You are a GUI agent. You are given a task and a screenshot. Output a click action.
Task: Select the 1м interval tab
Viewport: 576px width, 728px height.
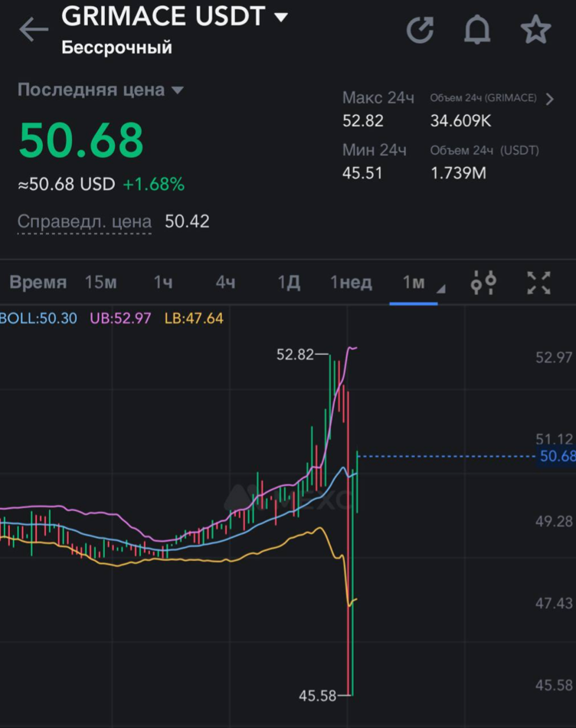[x=414, y=282]
